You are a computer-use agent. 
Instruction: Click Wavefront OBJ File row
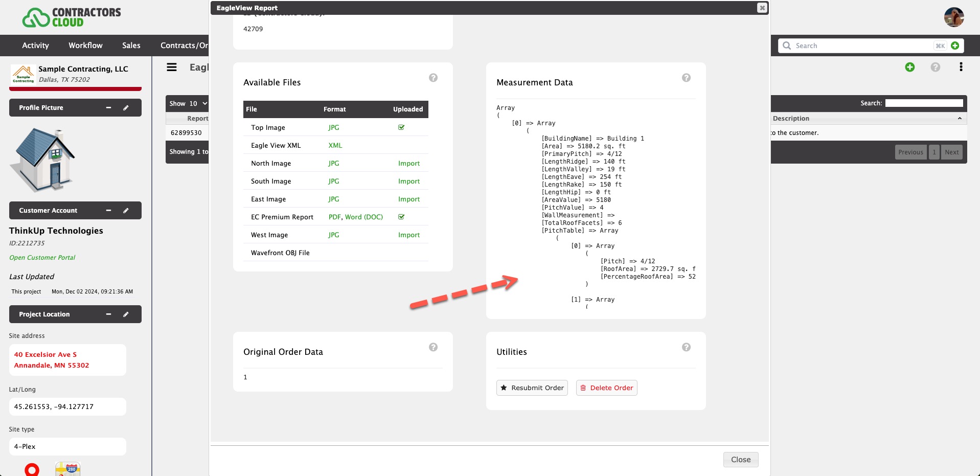(x=336, y=253)
